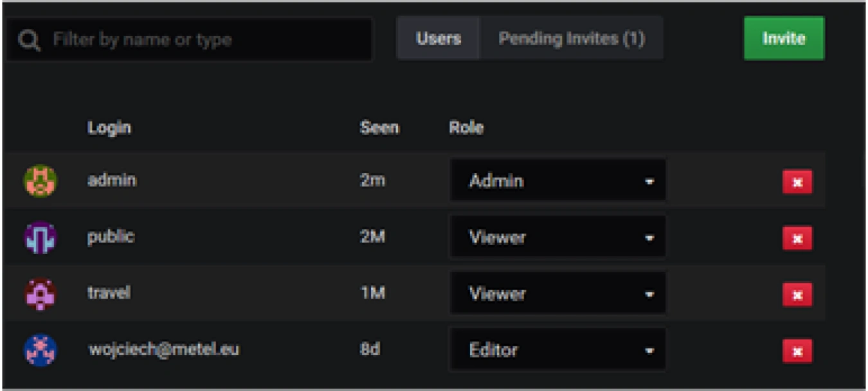Viewport: 868px width, 391px height.
Task: Click the search magnifier icon
Action: (29, 41)
